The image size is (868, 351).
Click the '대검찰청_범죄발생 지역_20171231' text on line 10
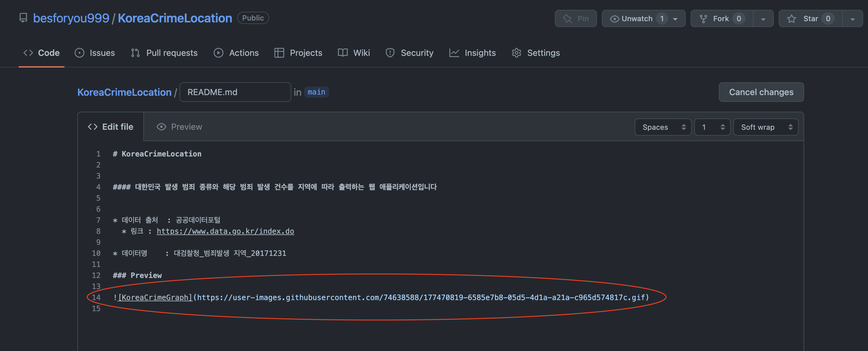click(230, 253)
